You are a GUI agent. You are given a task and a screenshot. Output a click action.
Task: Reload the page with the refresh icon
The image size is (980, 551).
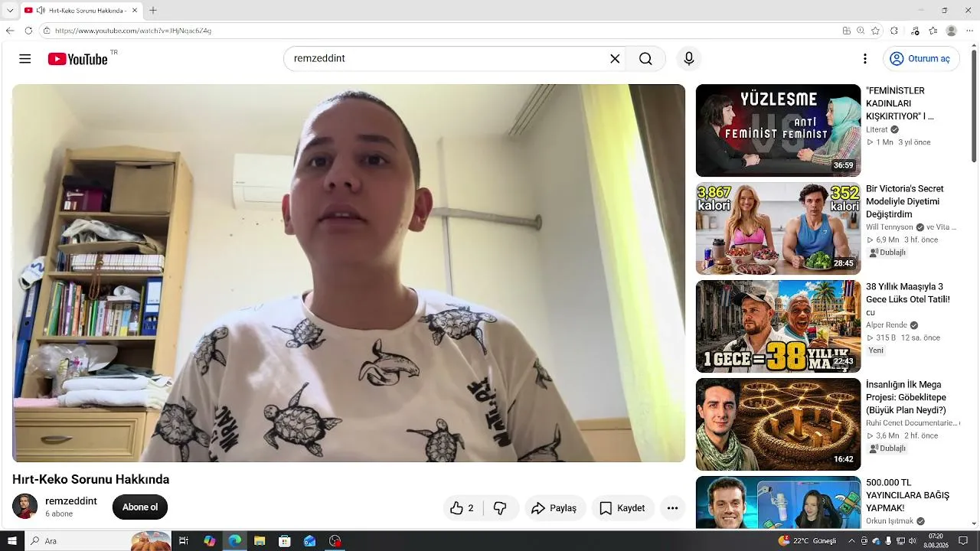pyautogui.click(x=28, y=31)
